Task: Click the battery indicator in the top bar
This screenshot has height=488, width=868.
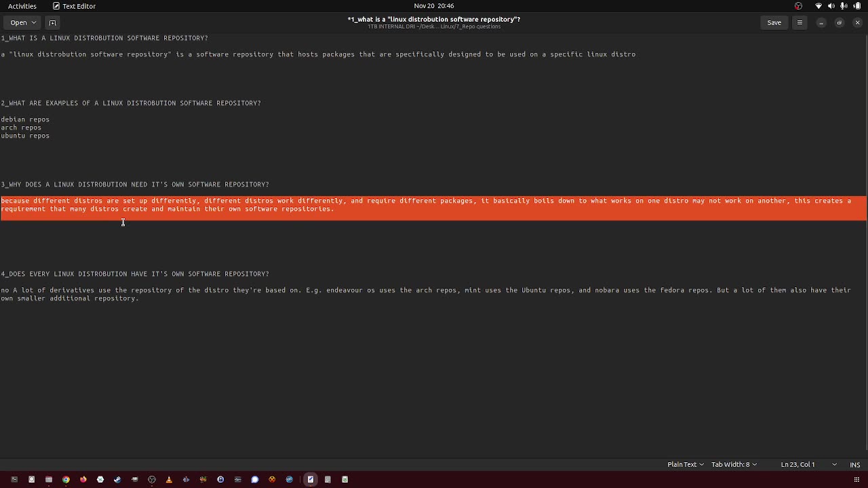Action: pyautogui.click(x=857, y=6)
